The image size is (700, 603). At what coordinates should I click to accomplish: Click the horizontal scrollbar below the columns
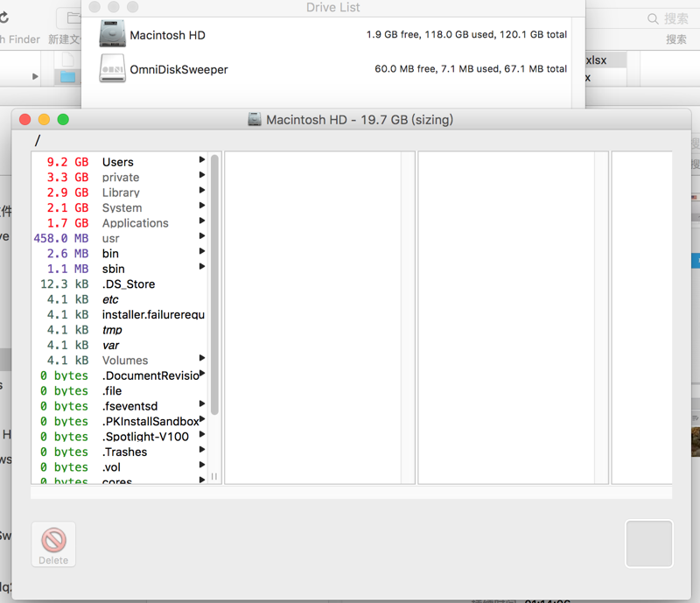pos(352,493)
